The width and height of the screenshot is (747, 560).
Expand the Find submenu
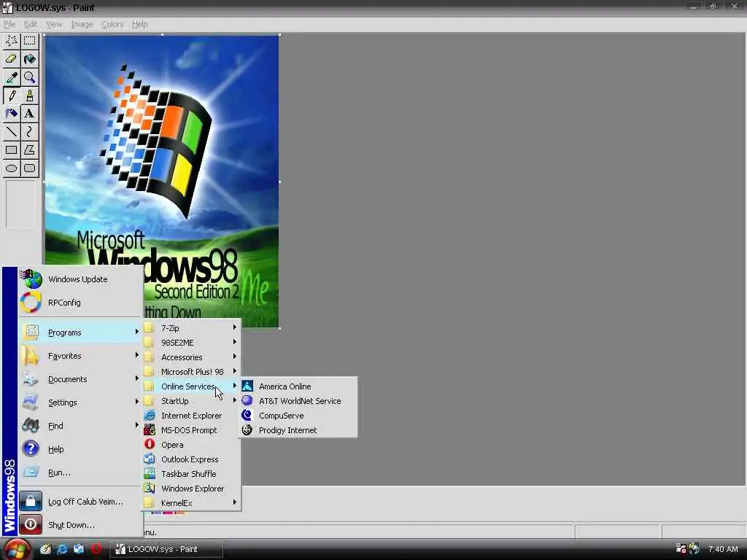80,426
